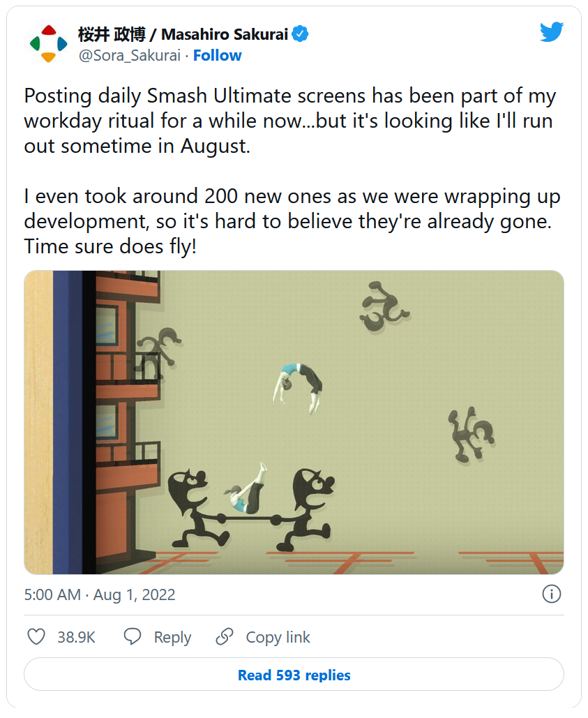Click the 38.9K likes count
This screenshot has height=718, width=588.
tap(76, 638)
